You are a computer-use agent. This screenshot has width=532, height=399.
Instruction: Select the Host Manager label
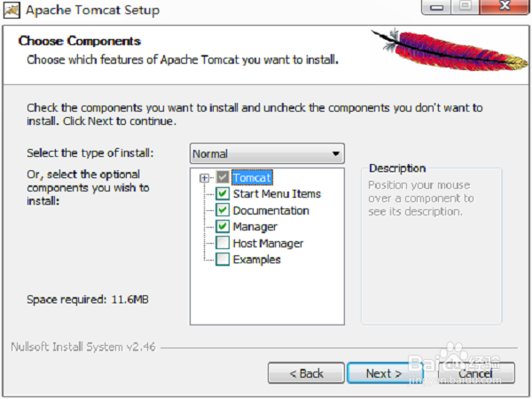click(268, 243)
